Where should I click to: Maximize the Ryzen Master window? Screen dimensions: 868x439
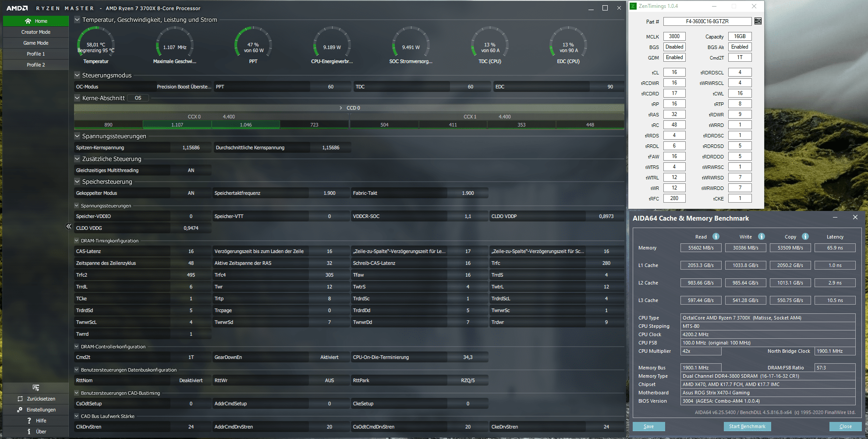pyautogui.click(x=605, y=8)
